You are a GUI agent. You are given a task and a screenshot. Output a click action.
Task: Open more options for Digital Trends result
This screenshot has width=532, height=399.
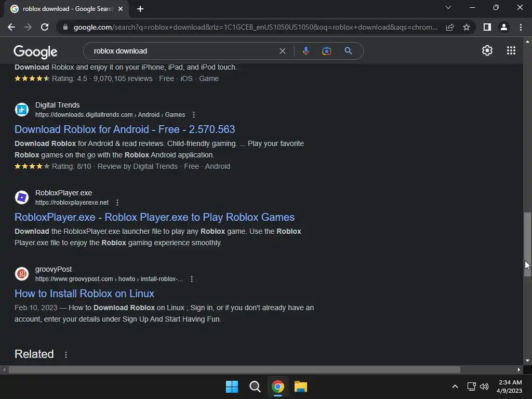pos(194,115)
